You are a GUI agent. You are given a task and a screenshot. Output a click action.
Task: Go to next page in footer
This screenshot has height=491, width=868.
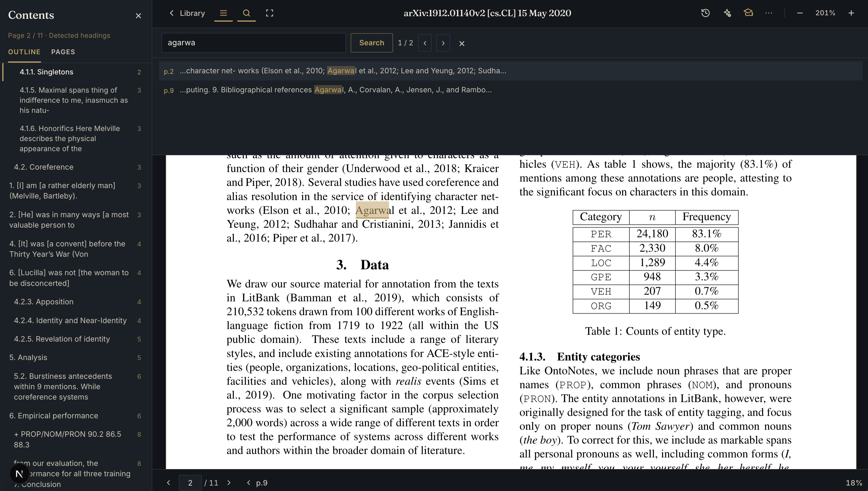[229, 483]
